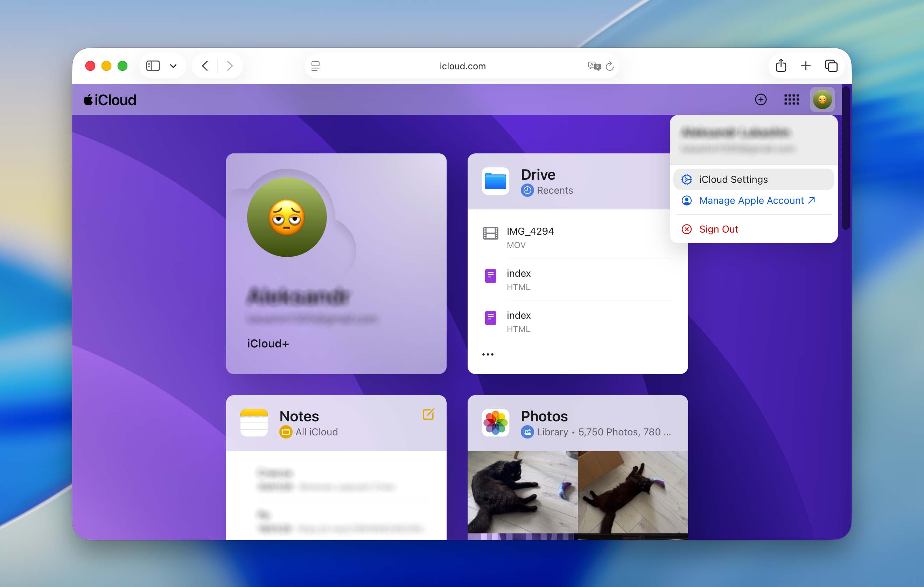Click the iCloud logo in the header

point(110,100)
